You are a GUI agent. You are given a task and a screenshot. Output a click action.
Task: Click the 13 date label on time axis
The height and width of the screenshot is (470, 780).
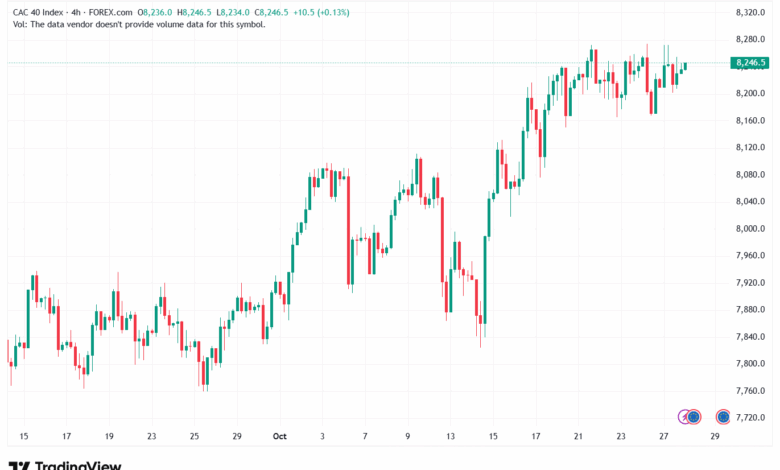tap(451, 437)
